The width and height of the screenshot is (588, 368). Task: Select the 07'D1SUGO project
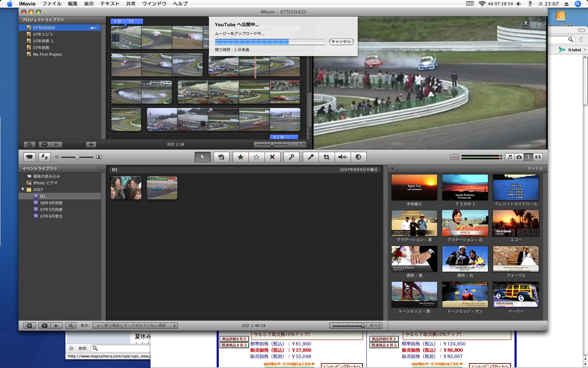[x=59, y=27]
